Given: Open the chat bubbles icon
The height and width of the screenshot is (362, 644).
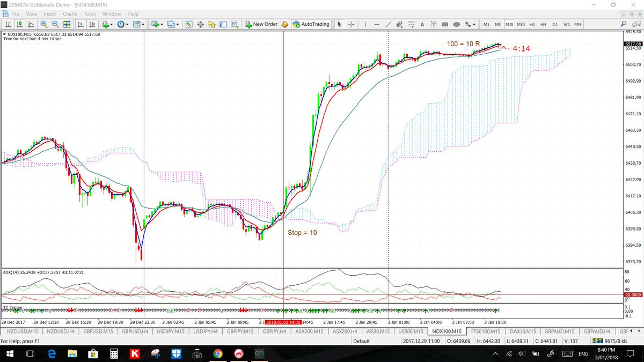Looking at the screenshot, I should coord(635,24).
